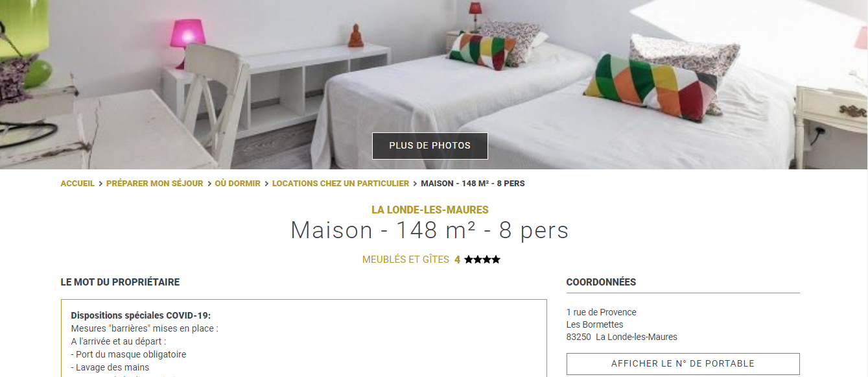
Task: Click the current page breadcrumb MAISON - 148 M² - 8 PERS
Action: coord(473,184)
